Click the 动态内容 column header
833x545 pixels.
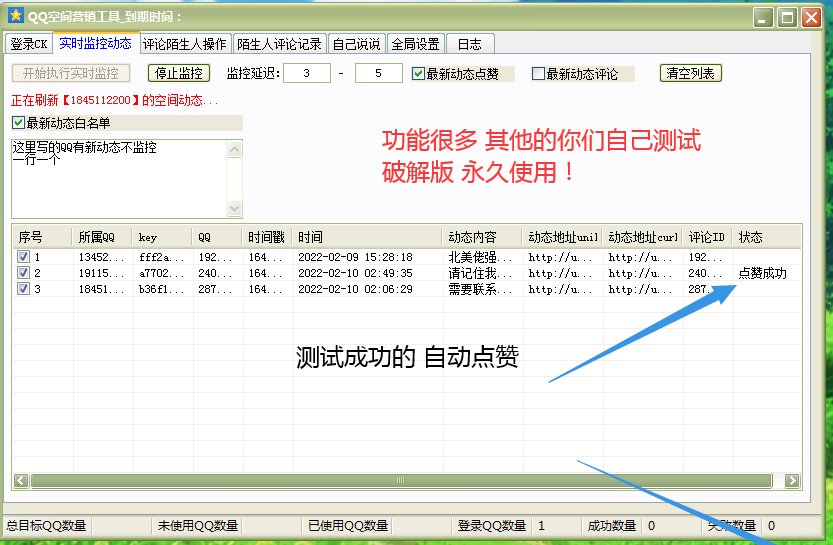pos(482,237)
